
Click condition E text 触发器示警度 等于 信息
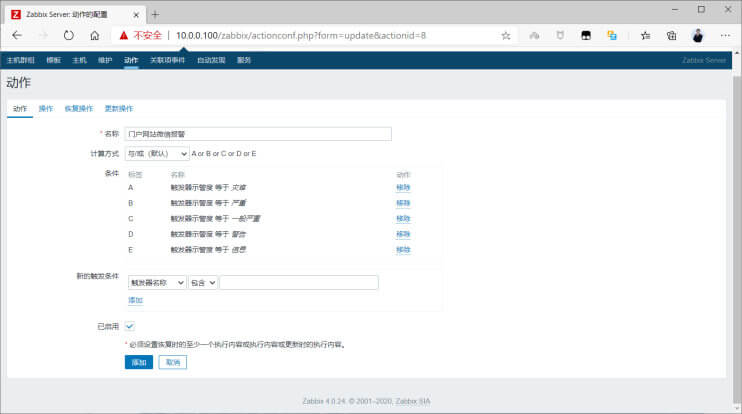[208, 250]
